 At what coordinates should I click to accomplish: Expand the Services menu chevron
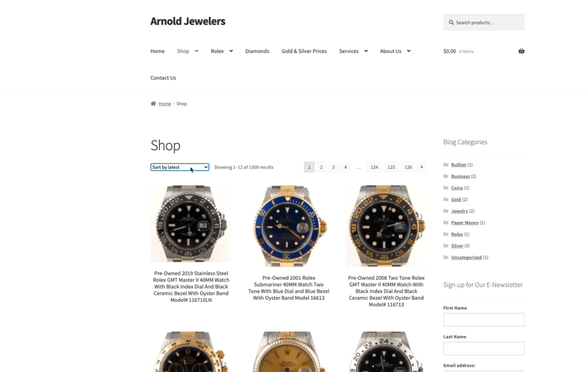click(366, 51)
